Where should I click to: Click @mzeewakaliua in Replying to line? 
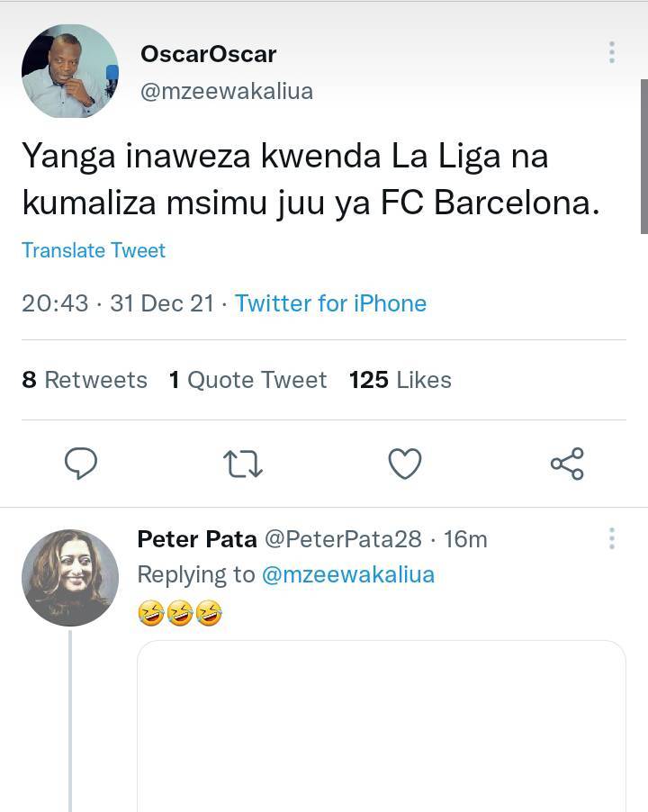[348, 575]
